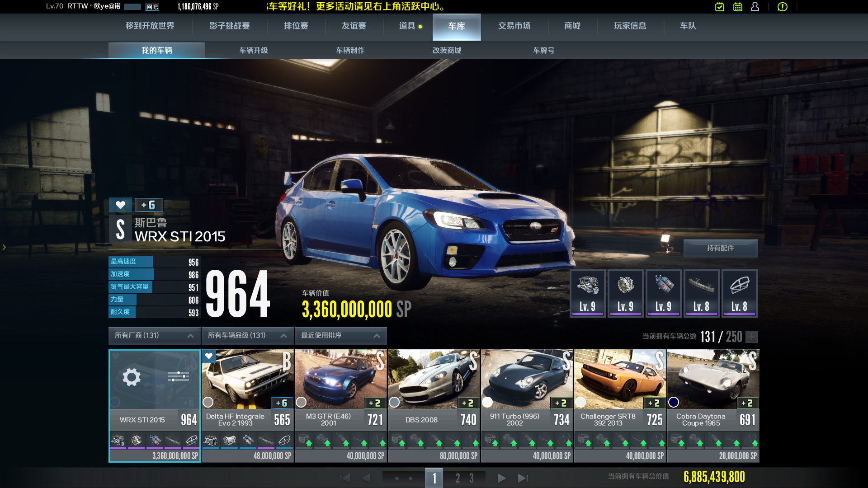
Task: Open the events calendar grid icon
Action: [x=738, y=7]
